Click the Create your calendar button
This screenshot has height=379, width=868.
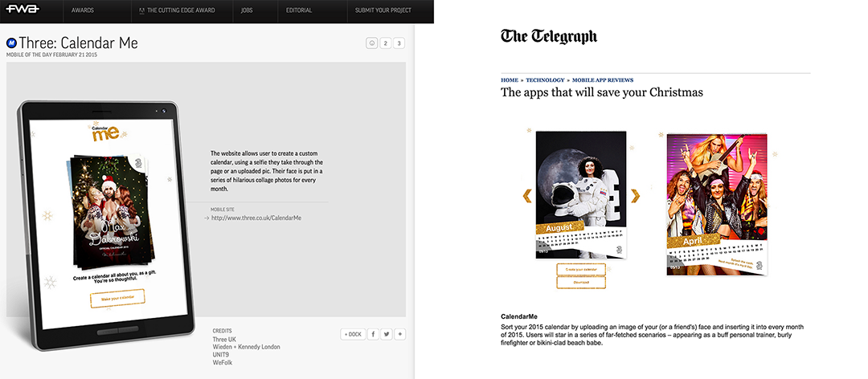[581, 270]
